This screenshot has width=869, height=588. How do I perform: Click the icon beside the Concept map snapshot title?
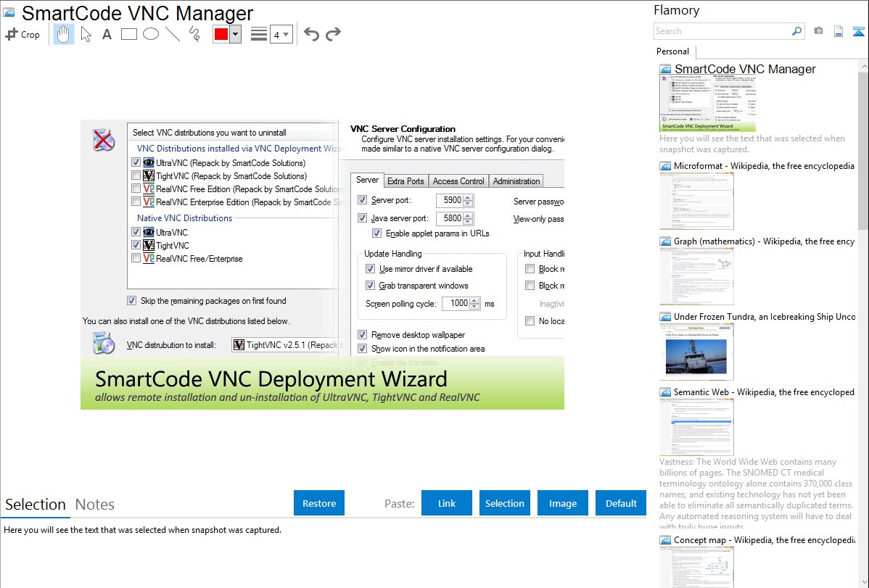click(665, 539)
